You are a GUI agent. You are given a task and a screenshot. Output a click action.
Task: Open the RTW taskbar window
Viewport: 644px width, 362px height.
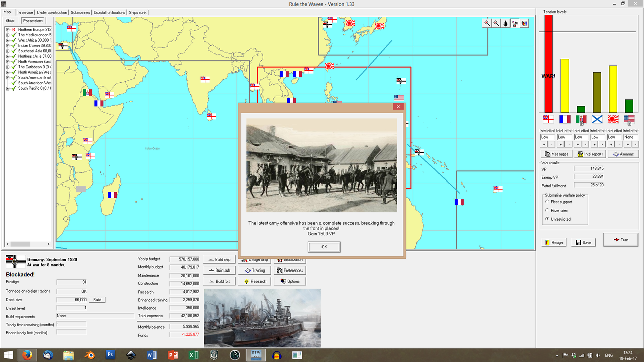[255, 354]
